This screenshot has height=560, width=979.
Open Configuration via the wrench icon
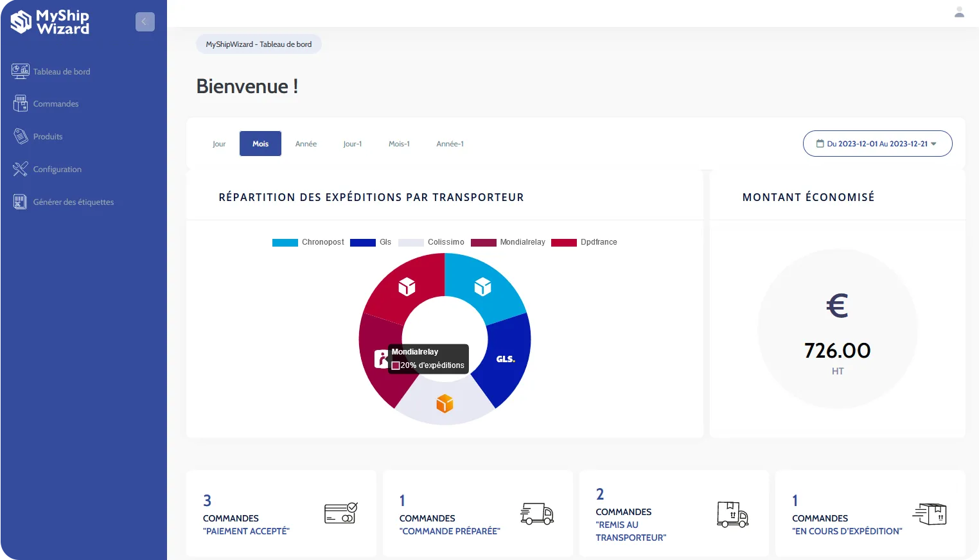coord(20,169)
